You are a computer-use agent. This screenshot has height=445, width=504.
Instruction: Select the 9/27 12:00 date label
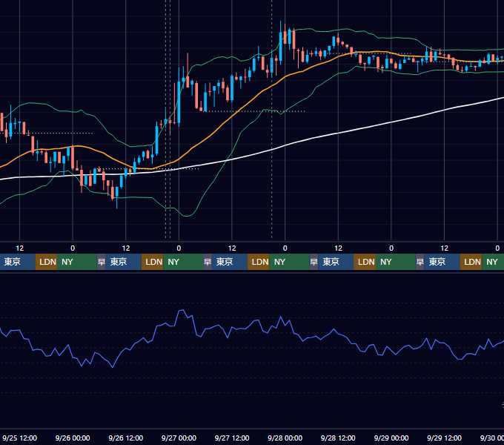pos(232,438)
